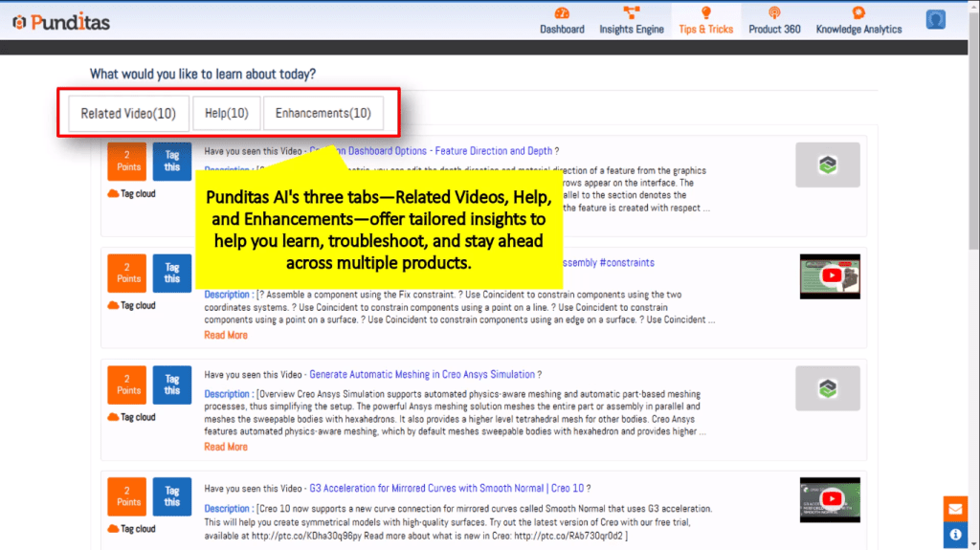Expand Read More under Creo Ansys description
This screenshot has height=550, width=980.
coord(226,447)
